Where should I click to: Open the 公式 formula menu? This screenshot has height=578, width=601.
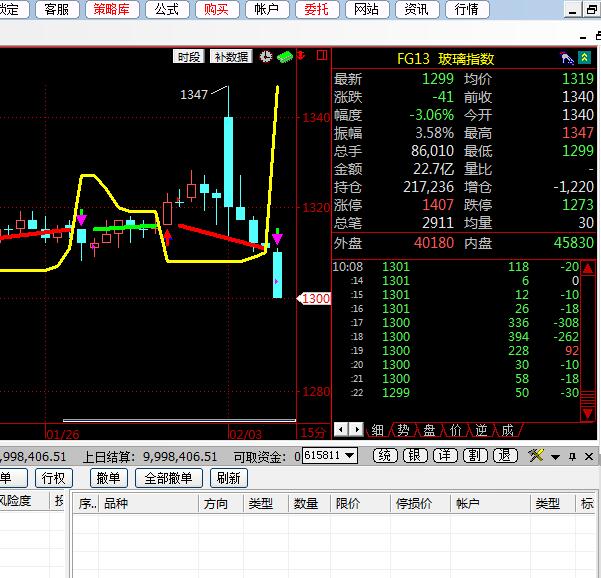pos(167,9)
